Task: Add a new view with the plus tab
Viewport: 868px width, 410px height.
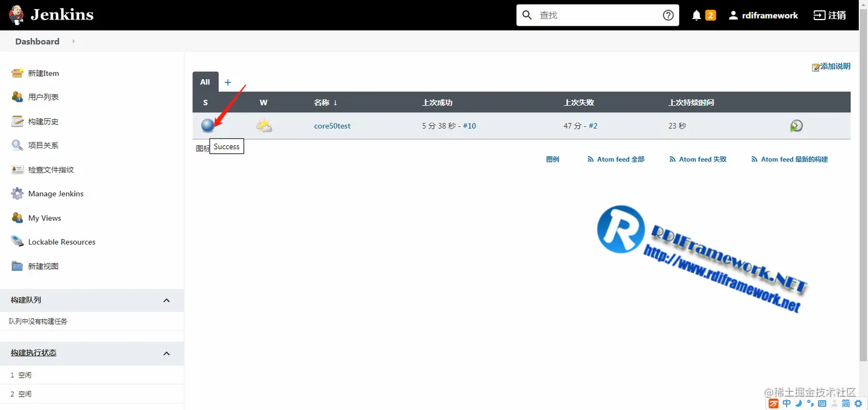Action: (x=227, y=82)
